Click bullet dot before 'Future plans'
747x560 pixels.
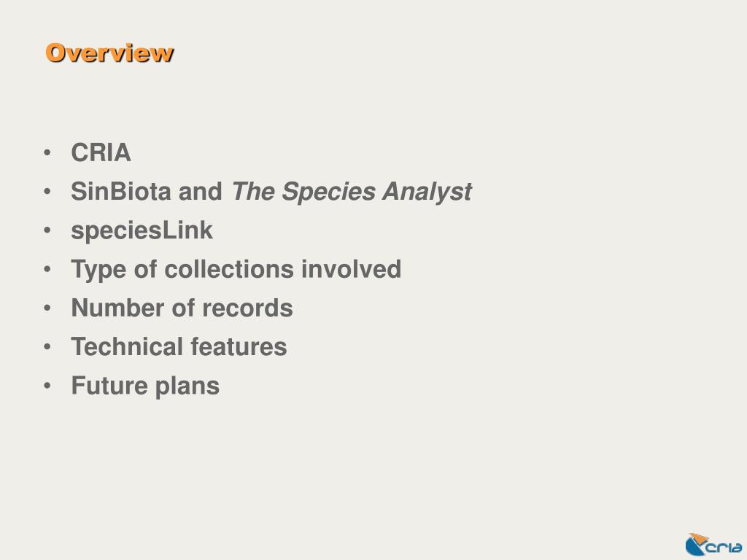point(47,386)
